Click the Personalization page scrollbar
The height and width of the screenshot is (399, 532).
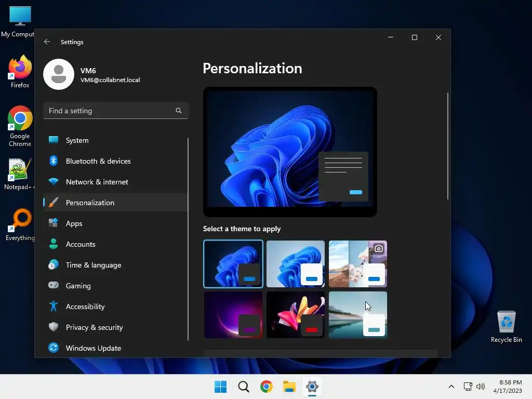point(447,146)
